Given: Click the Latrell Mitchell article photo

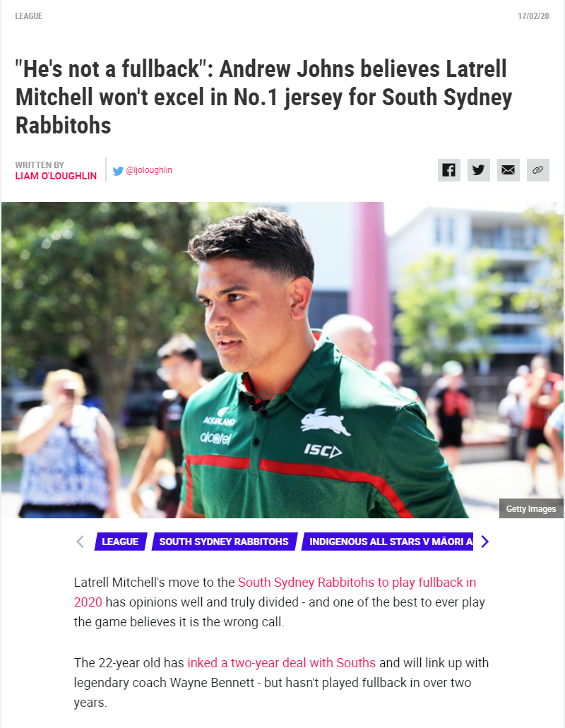Looking at the screenshot, I should click(282, 360).
